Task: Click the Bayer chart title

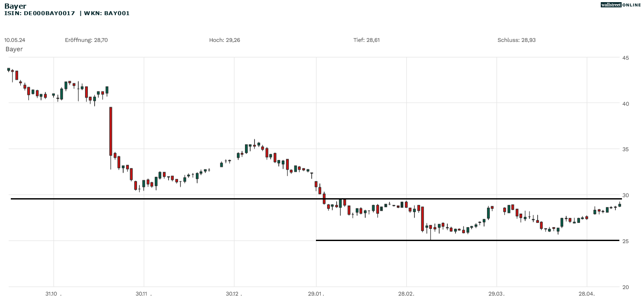Action: coord(15,6)
